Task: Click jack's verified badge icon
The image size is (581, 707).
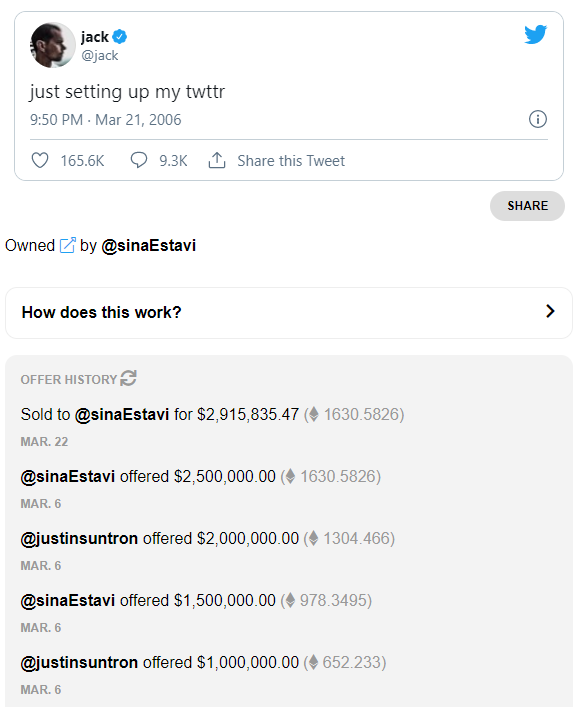Action: pos(119,37)
